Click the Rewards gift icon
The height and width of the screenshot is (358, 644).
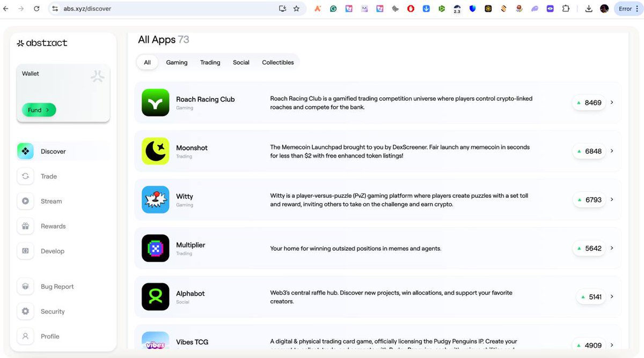pos(25,226)
